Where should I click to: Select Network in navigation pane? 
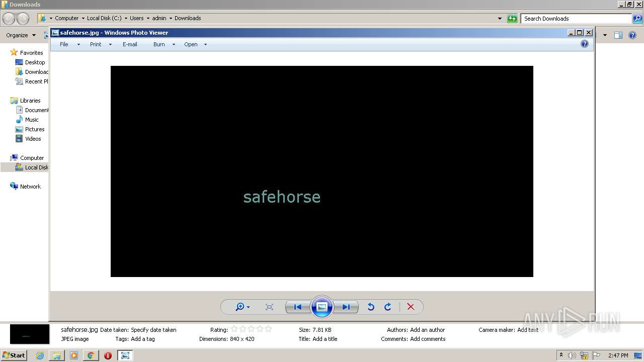coord(30,187)
